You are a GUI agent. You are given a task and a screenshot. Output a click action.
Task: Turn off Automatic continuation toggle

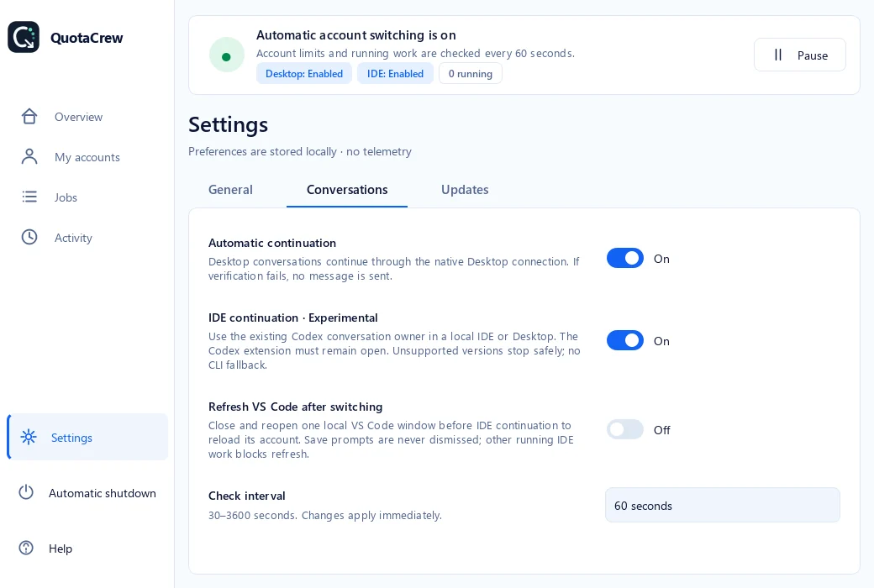(625, 258)
